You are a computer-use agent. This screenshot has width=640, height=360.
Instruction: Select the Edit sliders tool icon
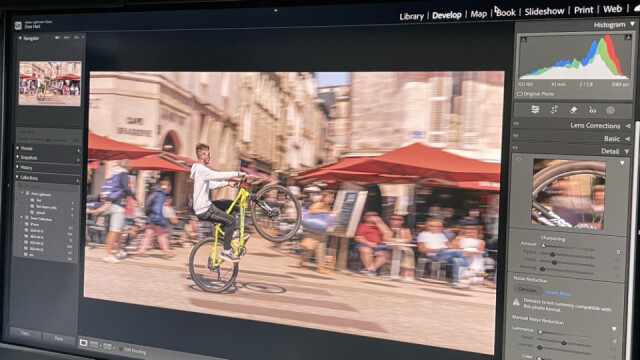[535, 109]
